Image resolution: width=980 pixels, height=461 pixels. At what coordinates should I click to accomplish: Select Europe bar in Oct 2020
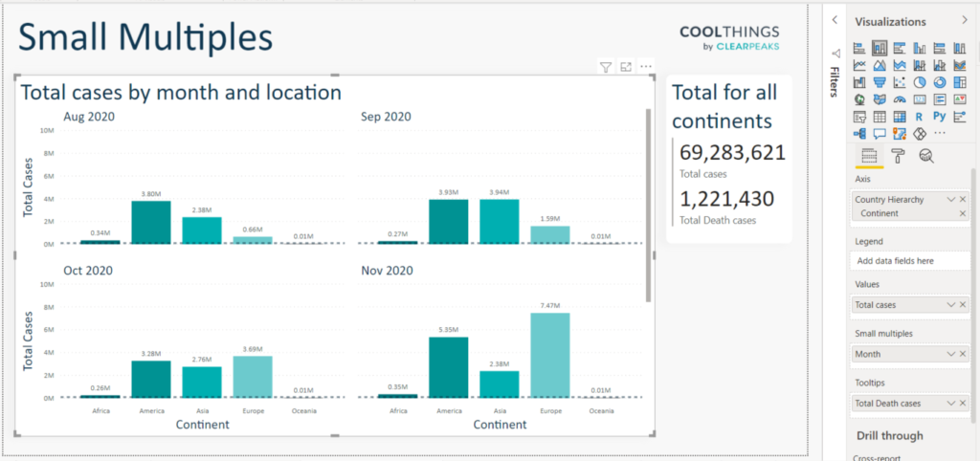(253, 377)
